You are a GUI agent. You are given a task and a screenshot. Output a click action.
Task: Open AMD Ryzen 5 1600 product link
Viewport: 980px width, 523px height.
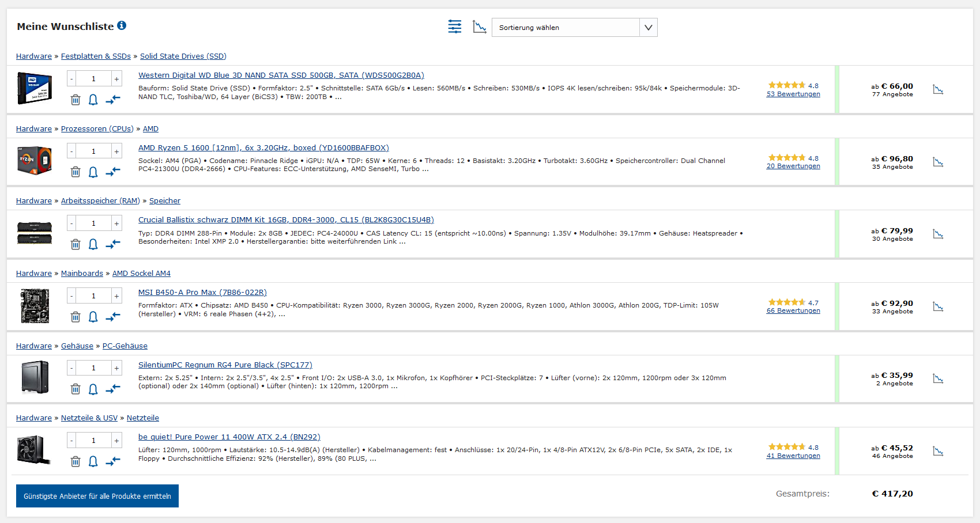pyautogui.click(x=263, y=148)
